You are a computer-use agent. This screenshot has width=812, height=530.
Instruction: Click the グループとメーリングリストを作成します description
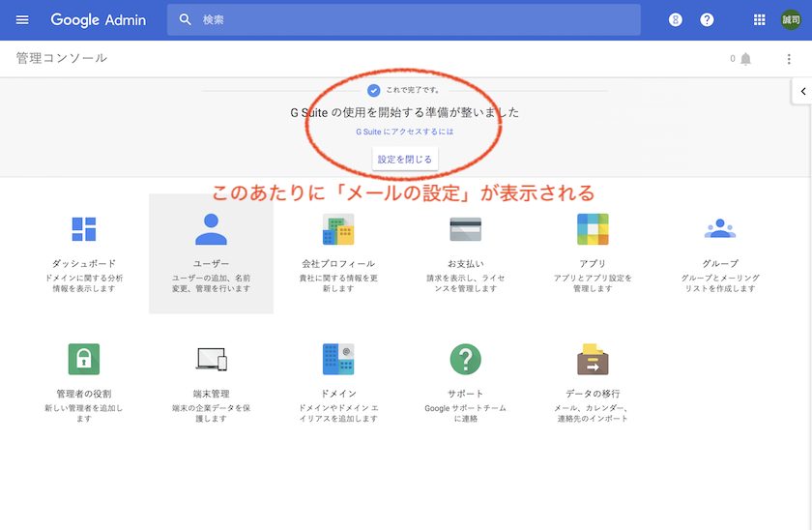(x=720, y=282)
